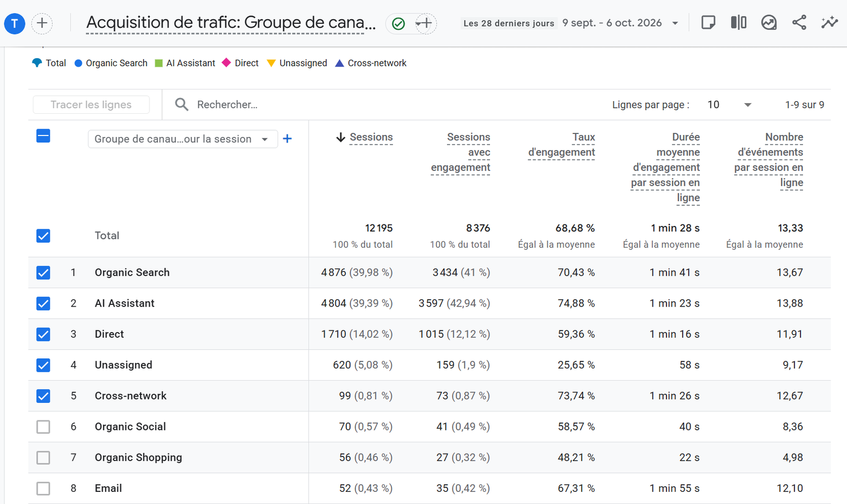847x504 pixels.
Task: Click the green report status checkmark icon
Action: click(398, 23)
